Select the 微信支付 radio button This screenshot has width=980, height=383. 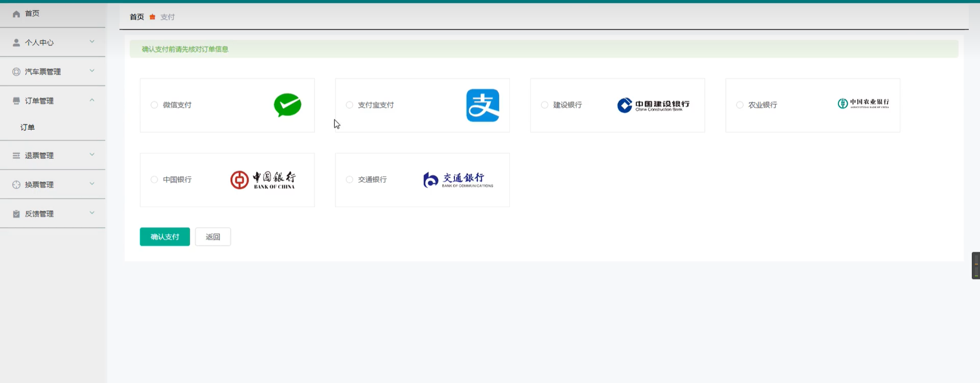click(154, 105)
